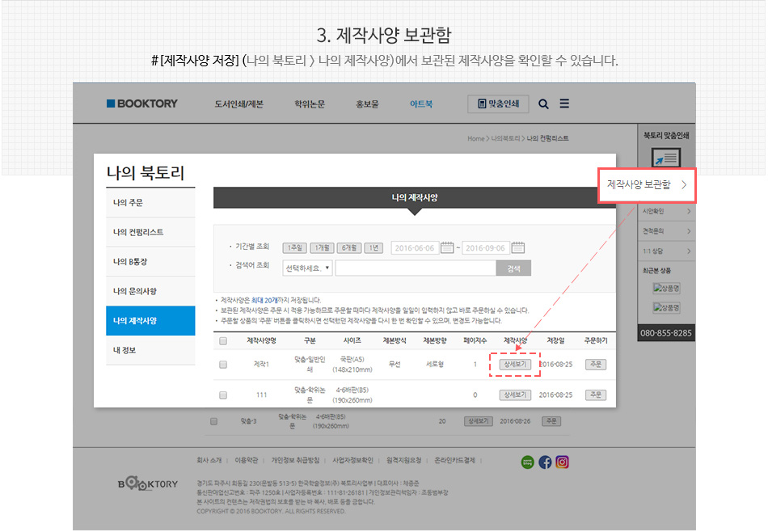Open the hamburger menu in the top navigation

(563, 103)
